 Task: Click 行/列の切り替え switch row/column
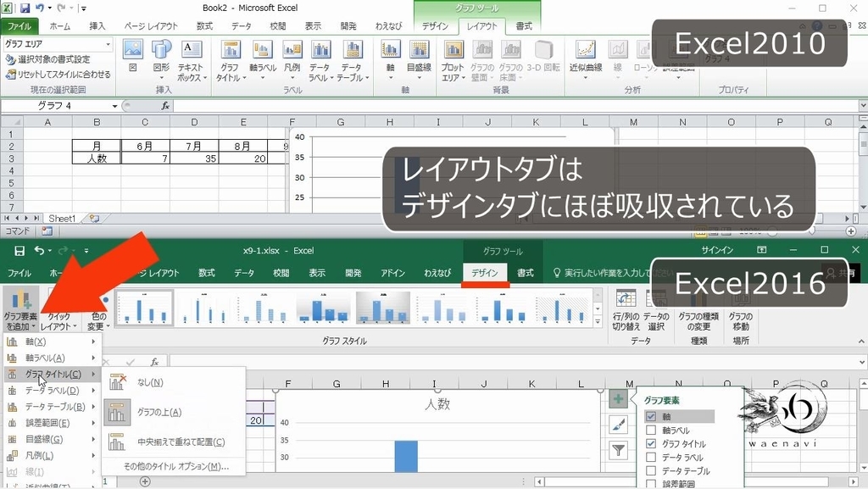click(626, 311)
